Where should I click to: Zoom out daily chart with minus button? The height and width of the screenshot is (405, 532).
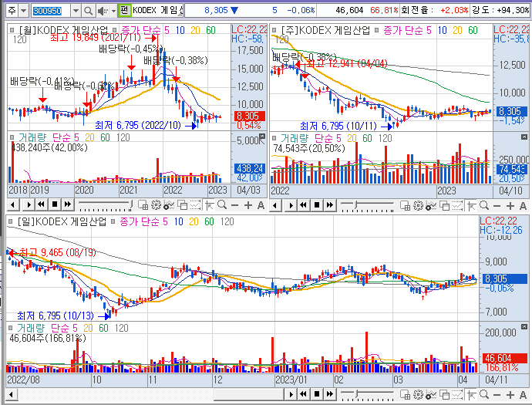[x=497, y=395]
